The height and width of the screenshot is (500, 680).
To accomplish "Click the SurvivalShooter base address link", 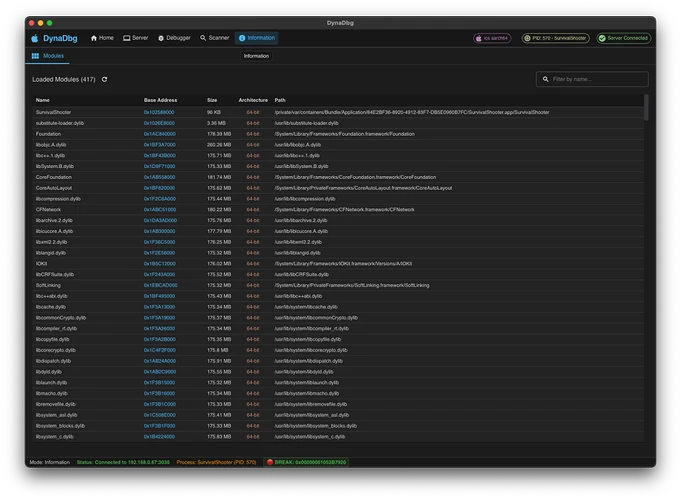I will click(x=159, y=112).
